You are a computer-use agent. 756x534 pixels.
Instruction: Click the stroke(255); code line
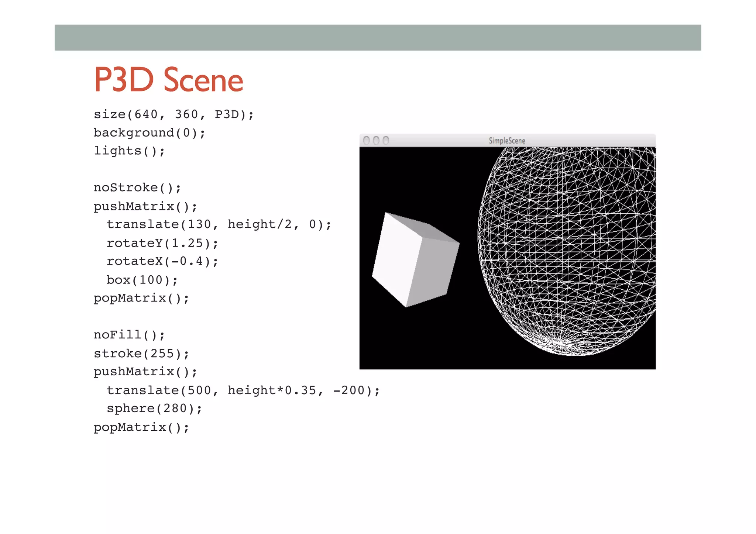[141, 354]
